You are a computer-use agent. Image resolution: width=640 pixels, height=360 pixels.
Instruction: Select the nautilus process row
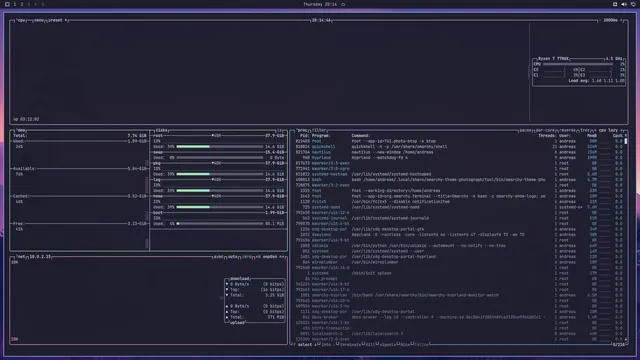pyautogui.click(x=459, y=152)
